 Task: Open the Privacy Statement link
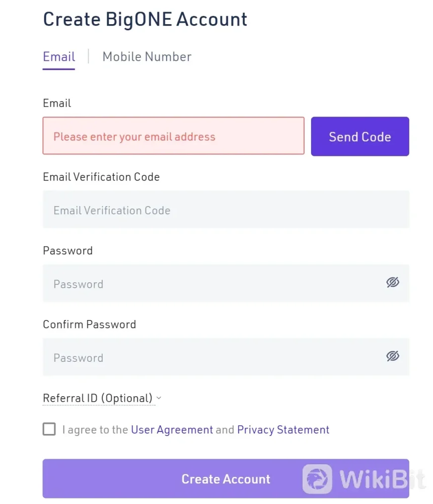point(283,430)
